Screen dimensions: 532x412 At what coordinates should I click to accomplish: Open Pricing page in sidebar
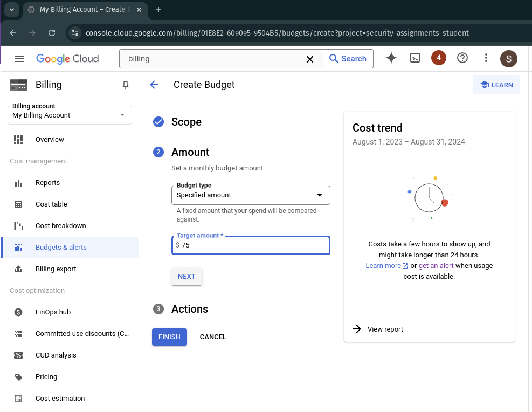click(70, 377)
